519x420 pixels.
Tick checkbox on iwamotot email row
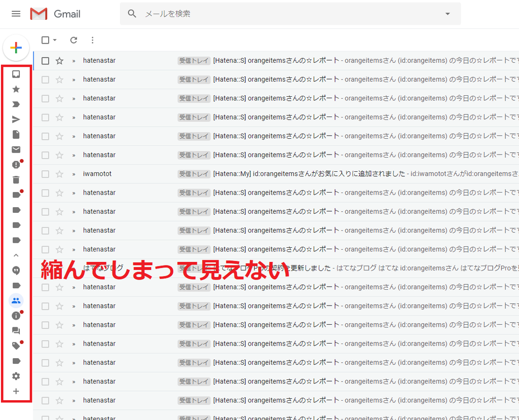coord(45,174)
